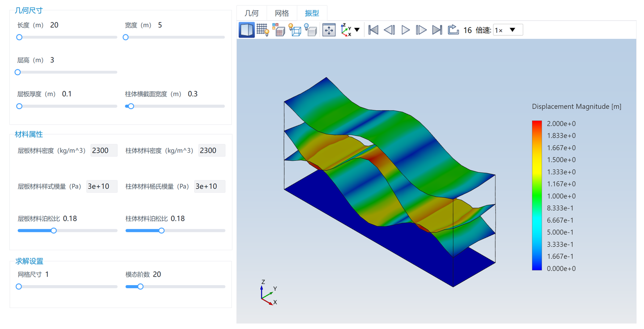Click the 层板材料泊松比 slider handle
Screen dimensions: 644x329
click(54, 231)
